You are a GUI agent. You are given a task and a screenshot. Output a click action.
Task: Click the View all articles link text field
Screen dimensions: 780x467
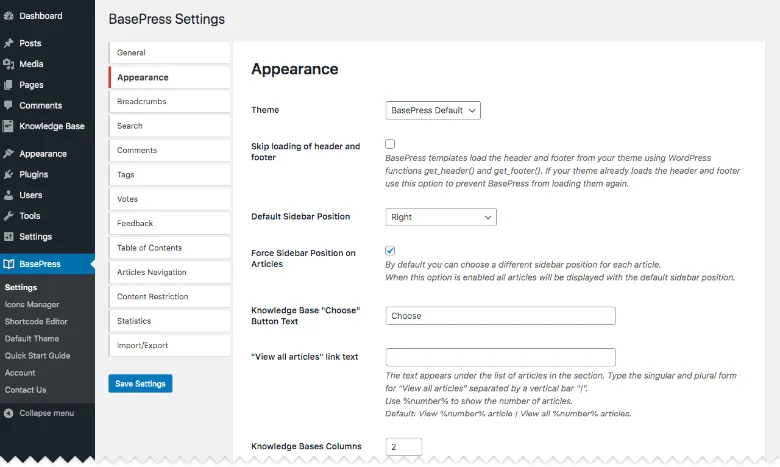500,357
